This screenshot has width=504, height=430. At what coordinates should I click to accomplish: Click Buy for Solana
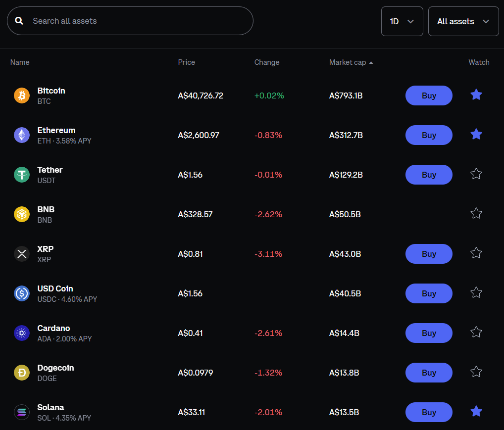tap(429, 412)
